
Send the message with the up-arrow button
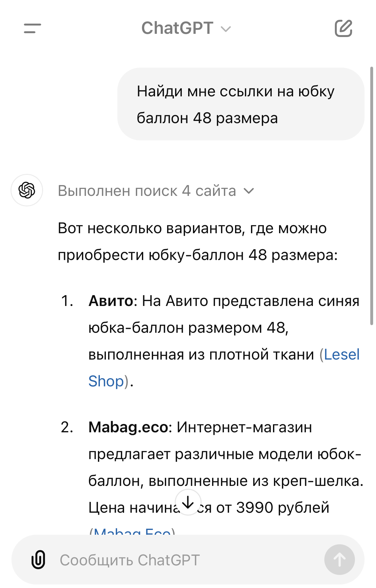pyautogui.click(x=339, y=559)
